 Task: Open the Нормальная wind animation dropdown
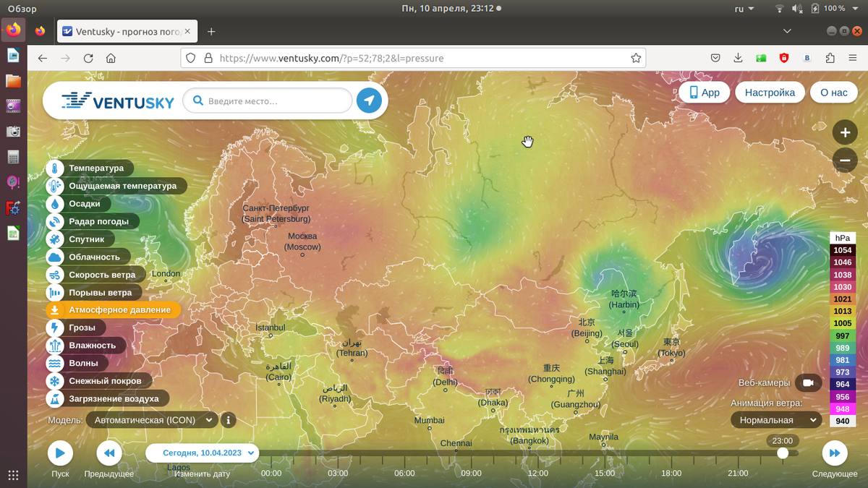click(x=776, y=420)
